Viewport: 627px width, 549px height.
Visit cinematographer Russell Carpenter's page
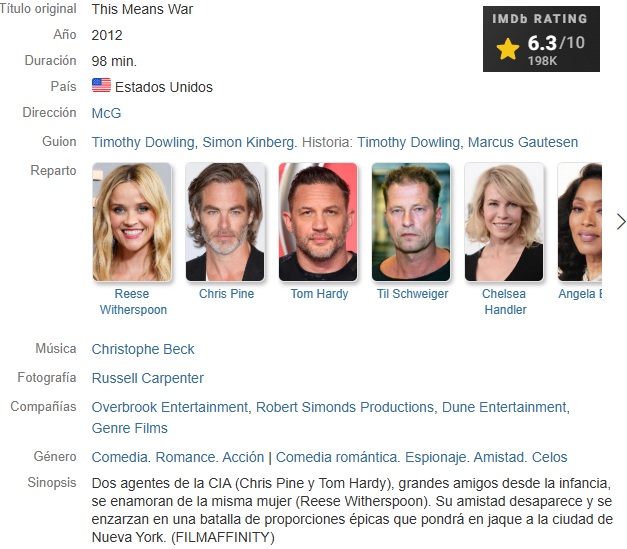point(148,378)
